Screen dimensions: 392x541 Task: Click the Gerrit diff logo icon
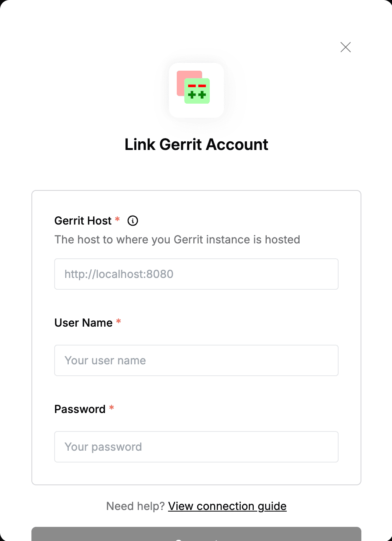click(x=193, y=87)
